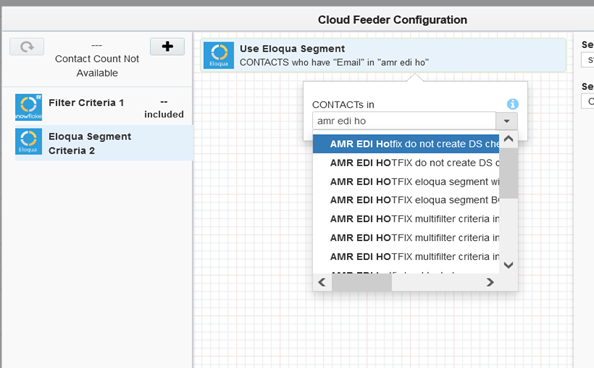Click the Snowflake icon for Filter Criteria 1
The height and width of the screenshot is (368, 594).
28,107
